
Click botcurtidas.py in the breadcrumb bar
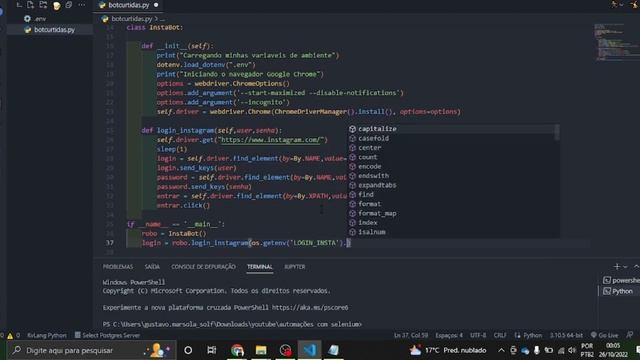(131, 19)
